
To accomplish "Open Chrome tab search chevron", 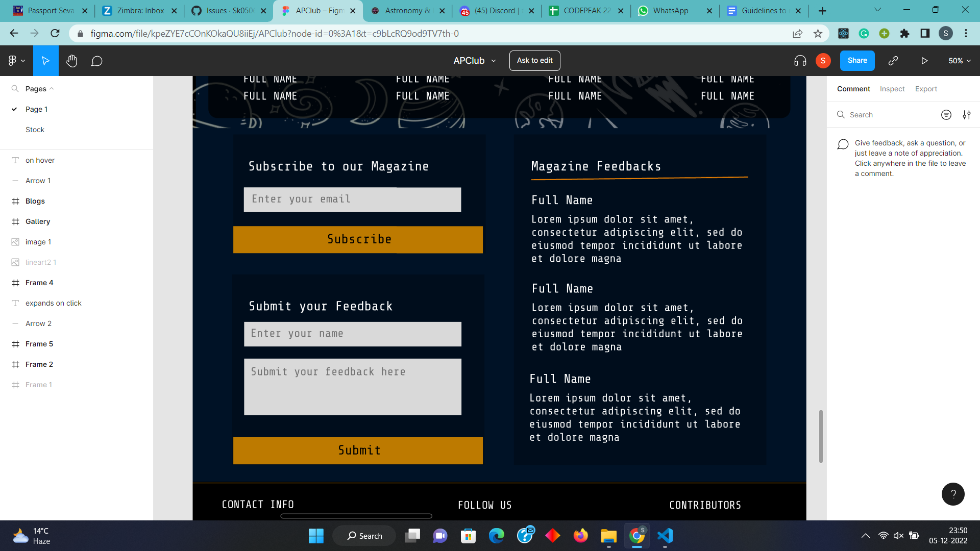I will coord(877,10).
